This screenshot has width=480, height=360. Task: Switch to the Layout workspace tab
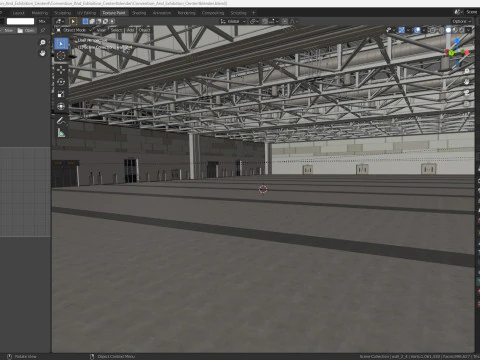[18, 13]
